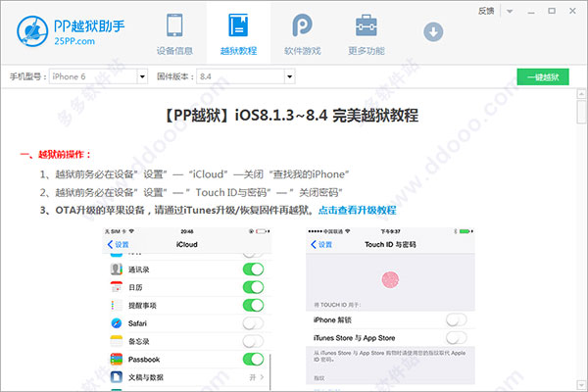The height and width of the screenshot is (392, 588).
Task: Click the red heading 一、越狱前操作
Action: pyautogui.click(x=55, y=155)
